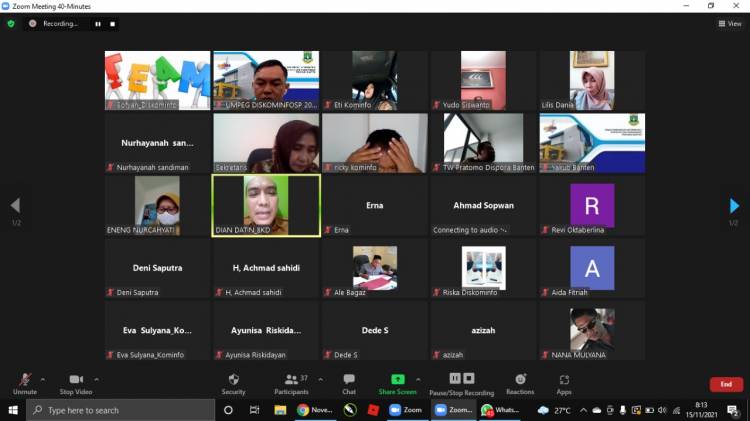Click the azizah participant tile name
The image size is (750, 421).
[483, 330]
